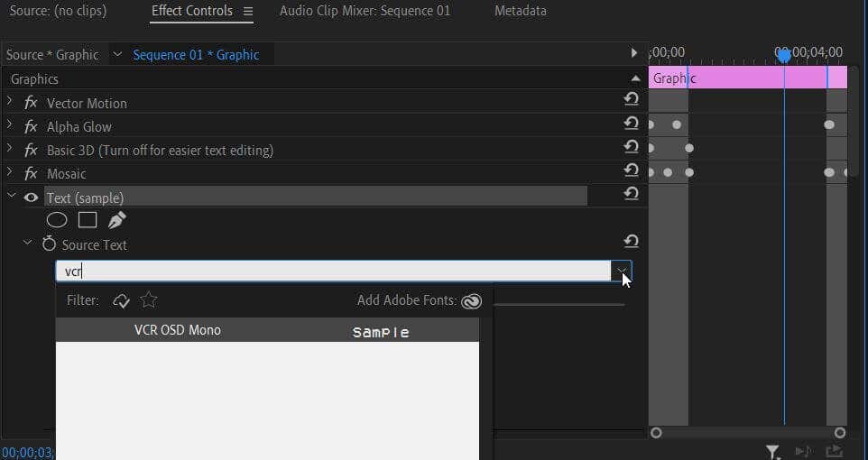The image size is (868, 460).
Task: Select the rectangle mask tool
Action: coord(88,219)
